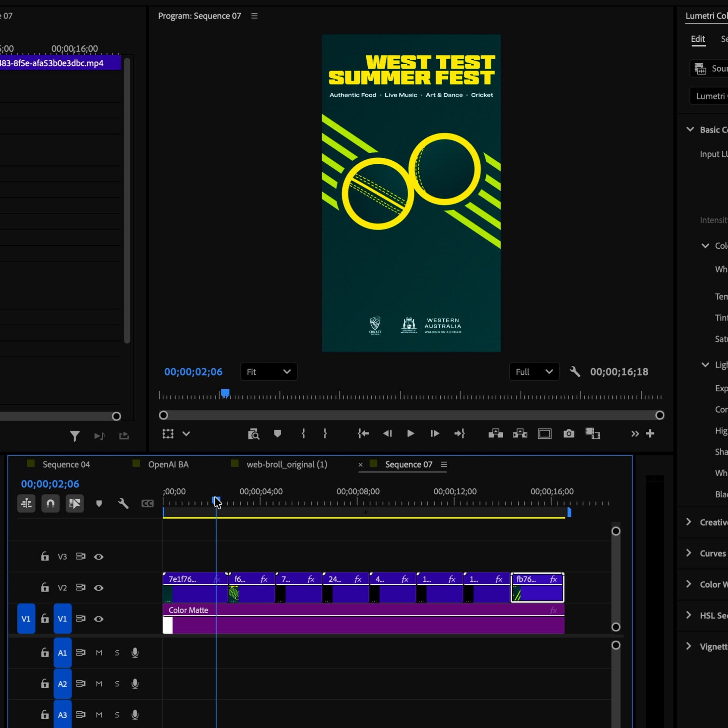Click the filter funnel icon in Source panel

[75, 436]
